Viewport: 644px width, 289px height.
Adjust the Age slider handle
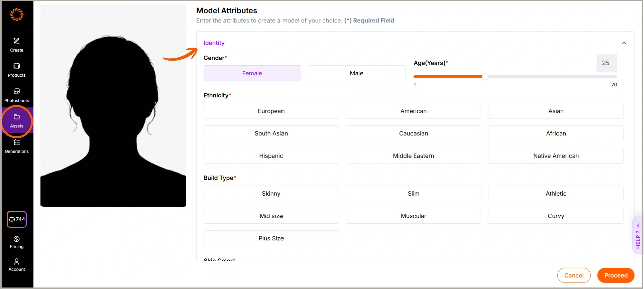486,77
